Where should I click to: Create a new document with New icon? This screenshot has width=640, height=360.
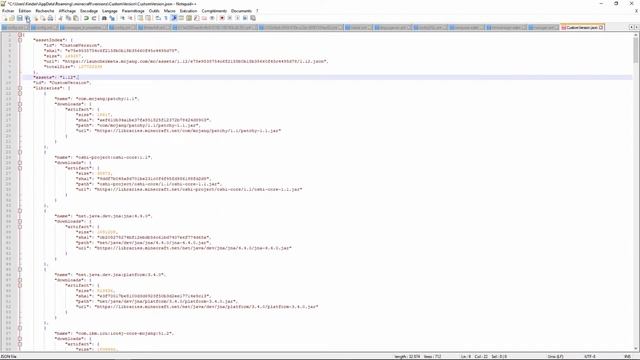[6, 18]
